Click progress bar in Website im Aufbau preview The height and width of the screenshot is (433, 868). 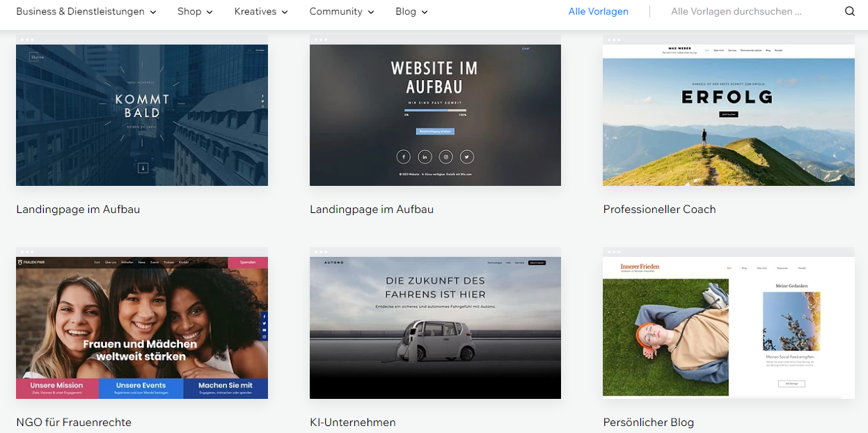(435, 110)
